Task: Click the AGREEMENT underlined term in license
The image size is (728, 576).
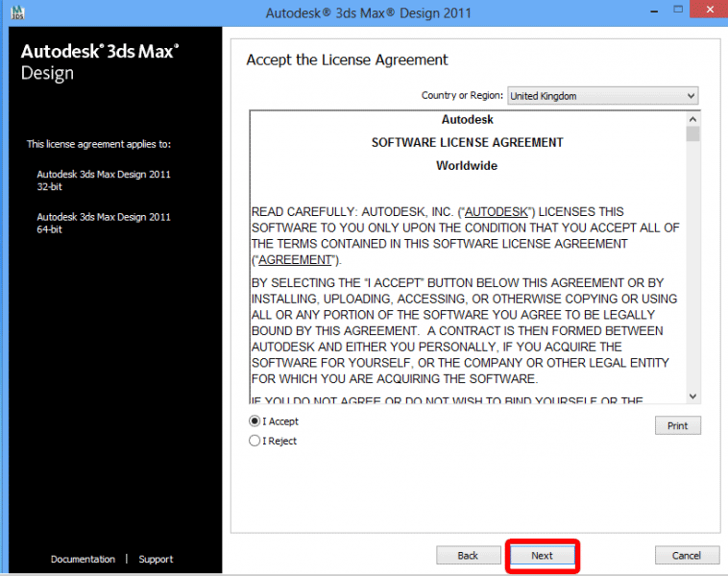Action: [x=295, y=260]
